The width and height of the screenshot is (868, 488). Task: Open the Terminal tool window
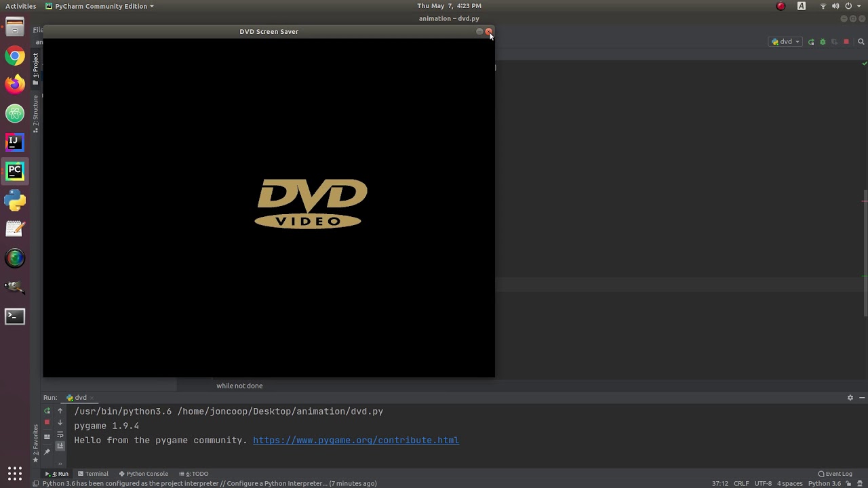(93, 474)
